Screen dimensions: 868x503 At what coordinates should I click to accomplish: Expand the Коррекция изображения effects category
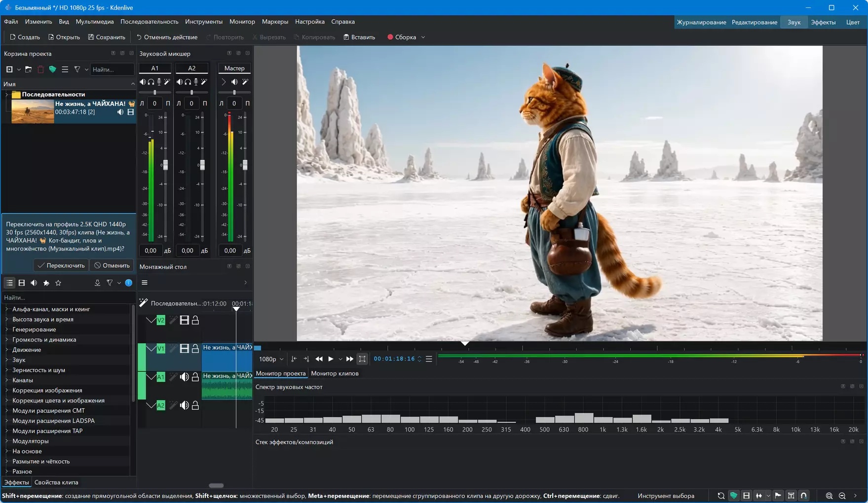coord(7,391)
